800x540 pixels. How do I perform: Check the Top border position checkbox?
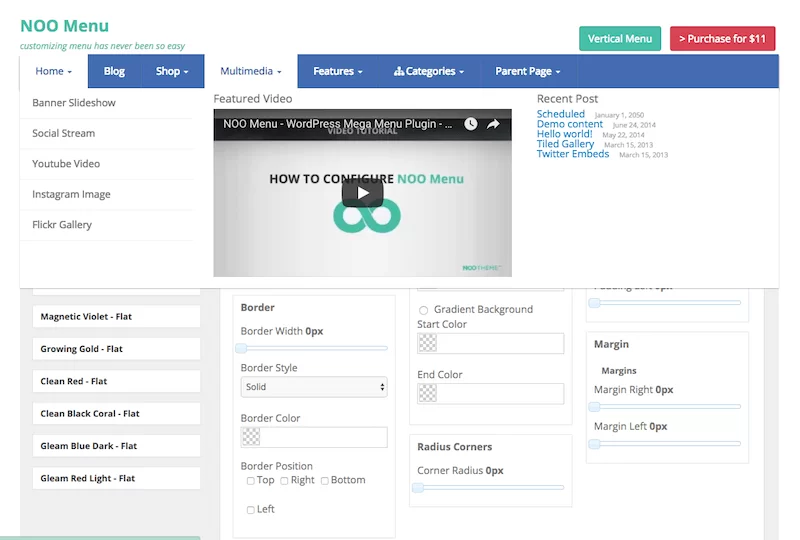coord(251,481)
